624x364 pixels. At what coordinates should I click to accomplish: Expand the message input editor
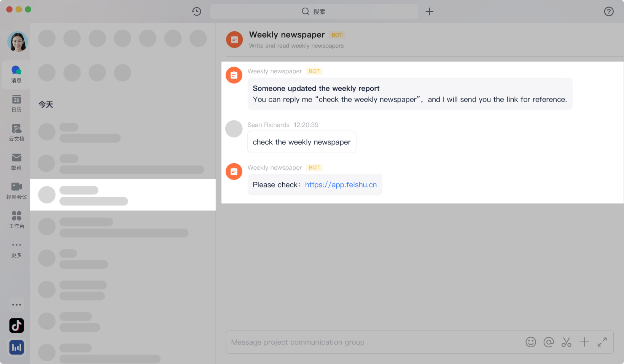602,342
